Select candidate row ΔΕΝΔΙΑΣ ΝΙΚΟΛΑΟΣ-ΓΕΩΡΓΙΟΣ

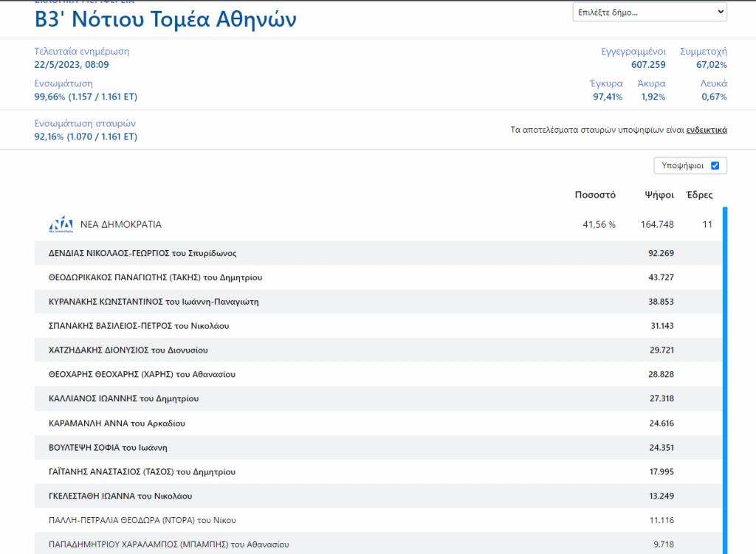click(x=142, y=253)
